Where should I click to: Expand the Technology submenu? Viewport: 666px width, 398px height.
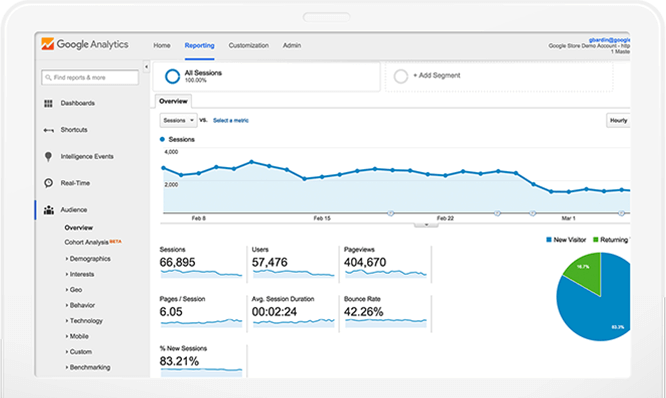click(84, 321)
